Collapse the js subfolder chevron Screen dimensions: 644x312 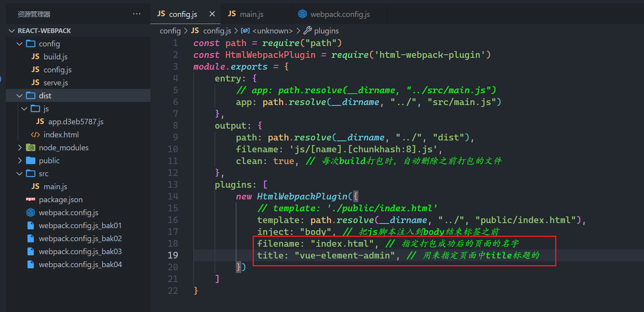[24, 109]
